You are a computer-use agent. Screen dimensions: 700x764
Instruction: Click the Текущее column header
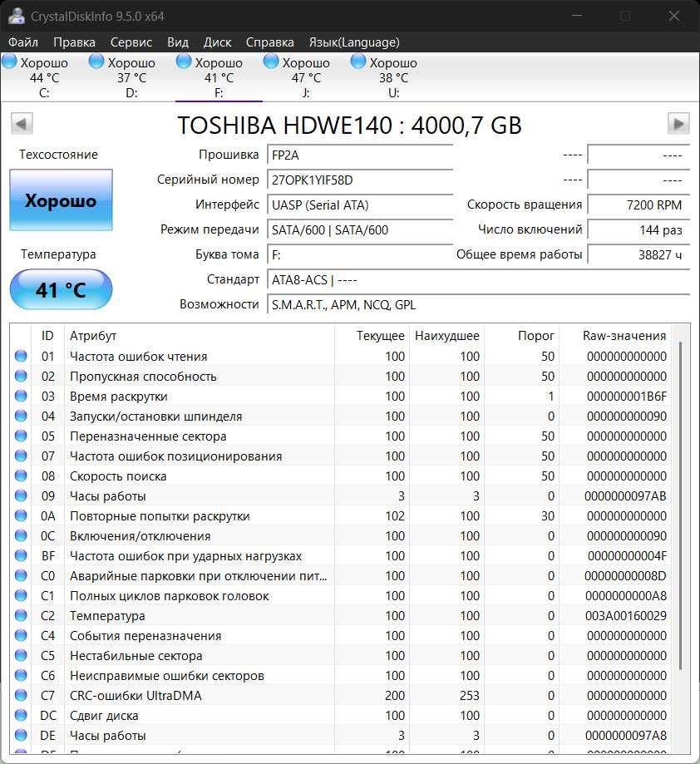(372, 336)
